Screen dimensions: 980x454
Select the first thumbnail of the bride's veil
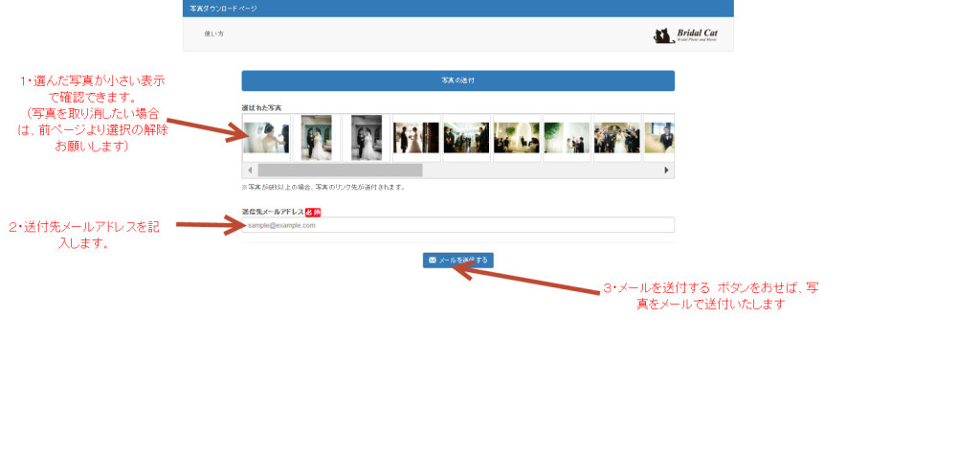coord(266,138)
